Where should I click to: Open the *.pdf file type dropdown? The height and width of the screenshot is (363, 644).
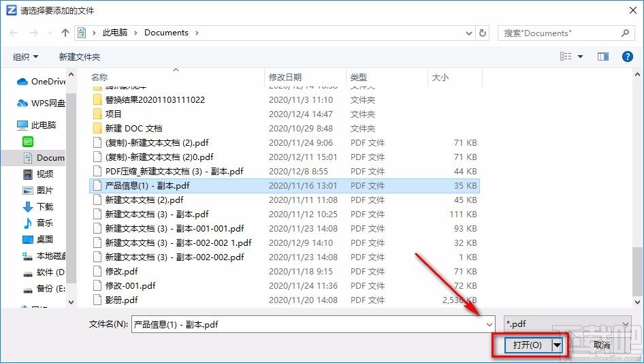(568, 324)
